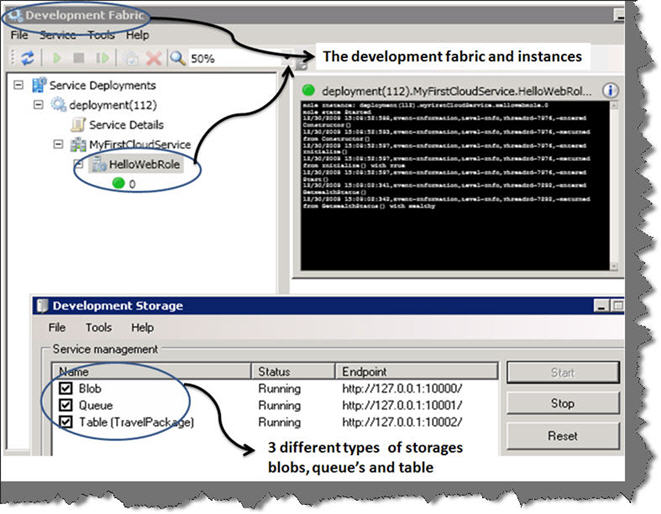Click the Service Details document icon
661x514 pixels.
(78, 124)
